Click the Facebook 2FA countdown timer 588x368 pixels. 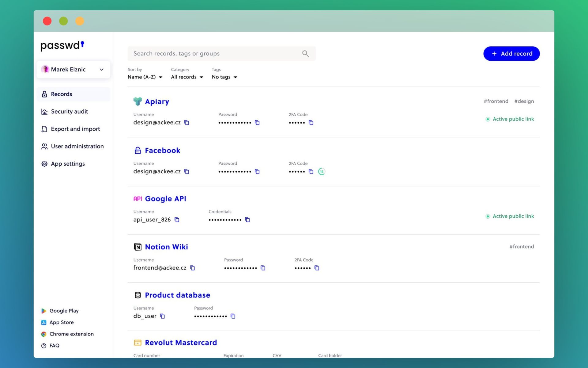click(322, 172)
